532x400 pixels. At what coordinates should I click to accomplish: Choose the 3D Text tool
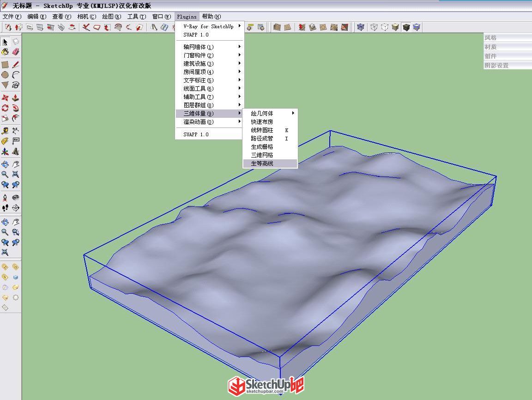pos(16,152)
